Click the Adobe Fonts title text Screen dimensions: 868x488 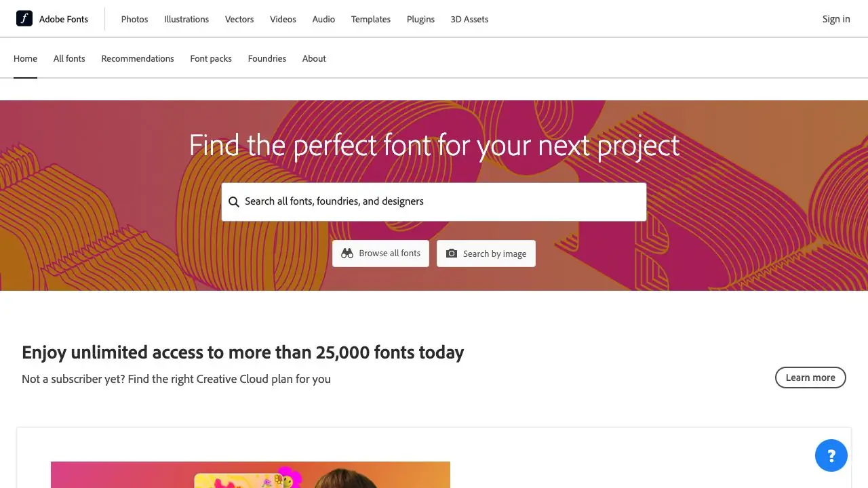click(64, 19)
